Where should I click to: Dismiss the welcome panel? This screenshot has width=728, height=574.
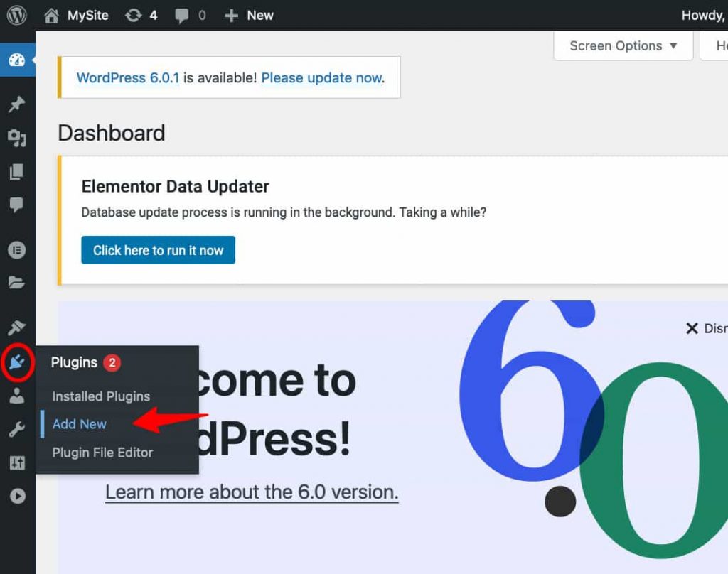tap(706, 328)
